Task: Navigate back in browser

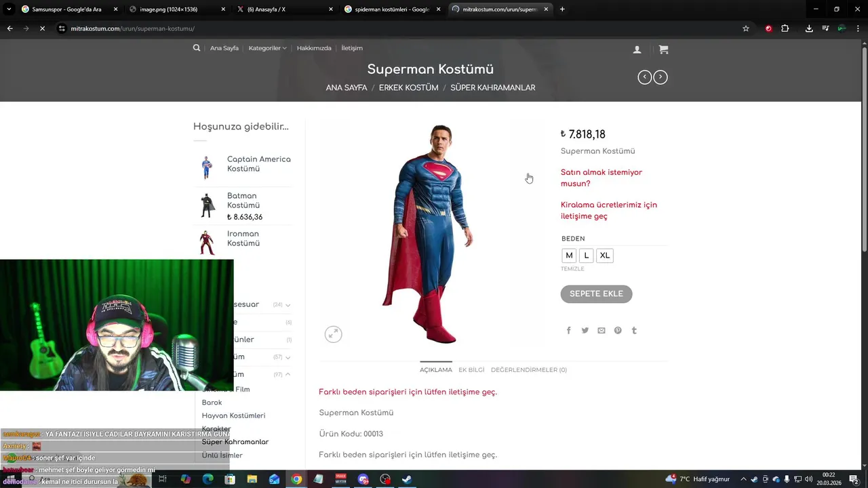Action: pyautogui.click(x=9, y=28)
